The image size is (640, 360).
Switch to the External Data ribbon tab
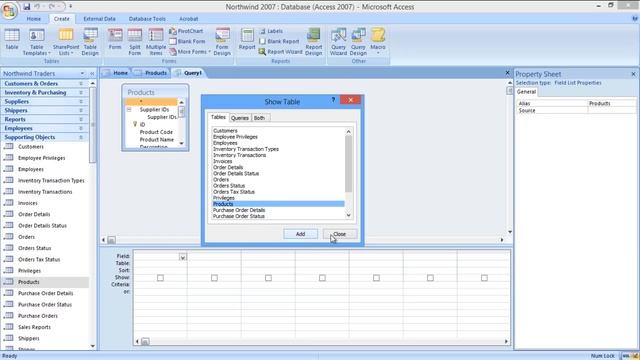pyautogui.click(x=99, y=19)
